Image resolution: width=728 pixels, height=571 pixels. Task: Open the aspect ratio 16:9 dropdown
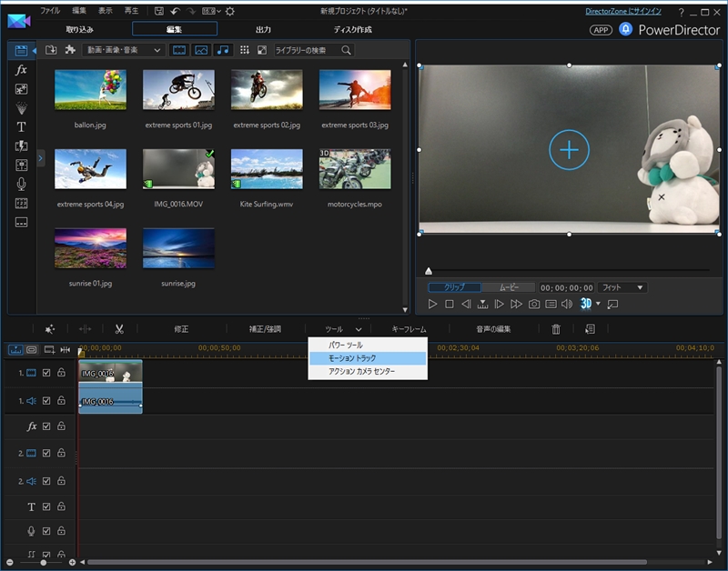point(211,11)
